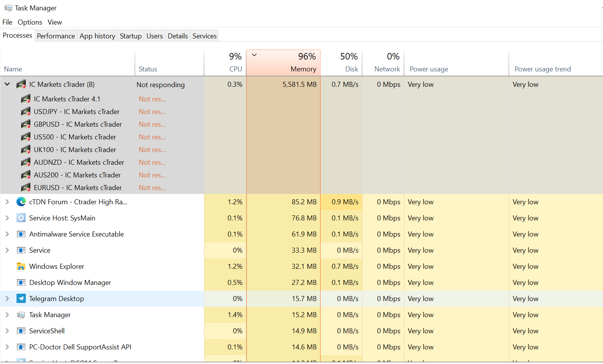This screenshot has width=603, height=364.
Task: Sort by the Power usage column
Action: pyautogui.click(x=456, y=63)
